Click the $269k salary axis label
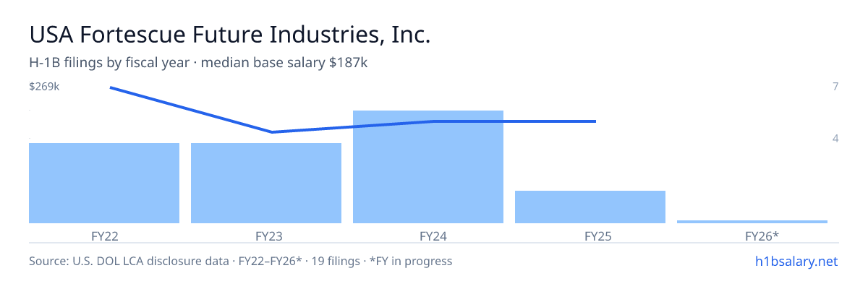Viewport: 868px width, 289px height. click(44, 87)
